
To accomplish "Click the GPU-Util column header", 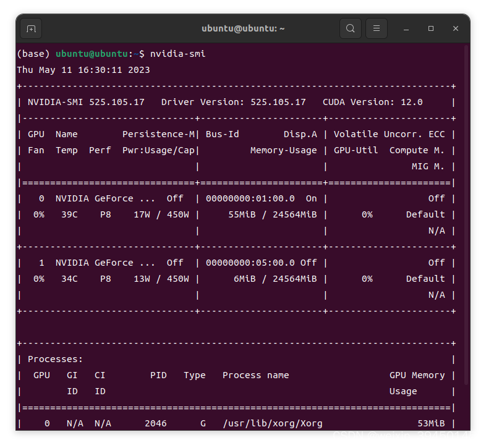I will 356,151.
